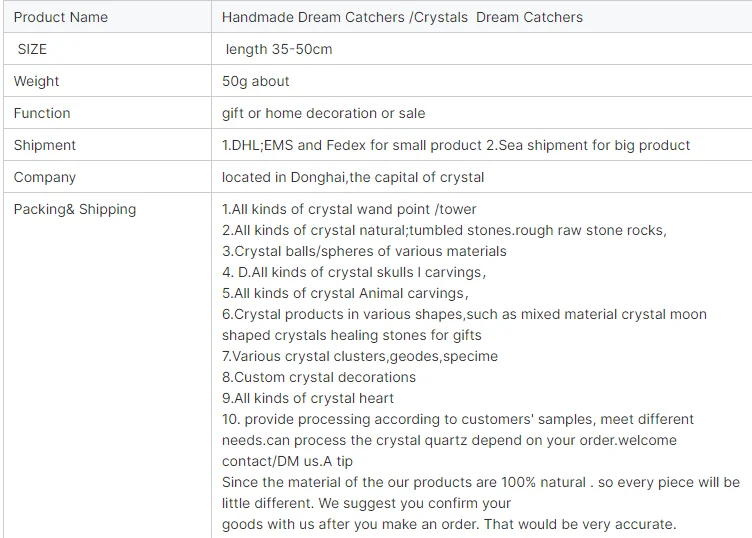Click the 'Function' row label
This screenshot has width=752, height=538.
coord(42,113)
